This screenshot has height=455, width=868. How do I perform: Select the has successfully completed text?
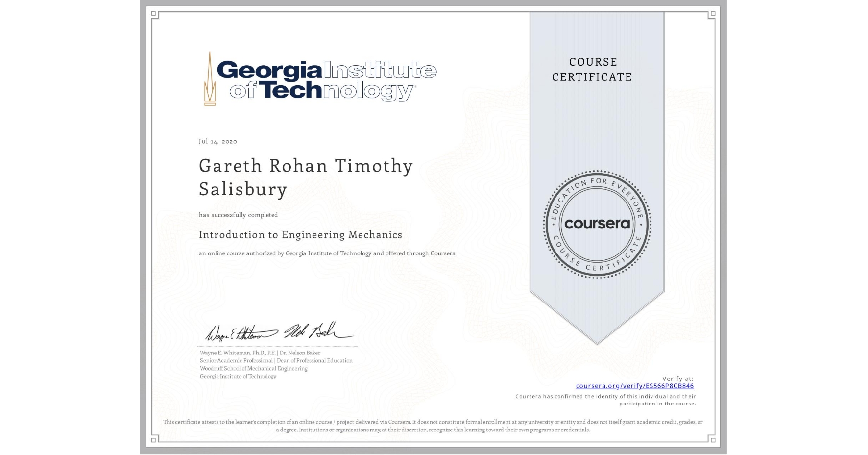point(238,215)
